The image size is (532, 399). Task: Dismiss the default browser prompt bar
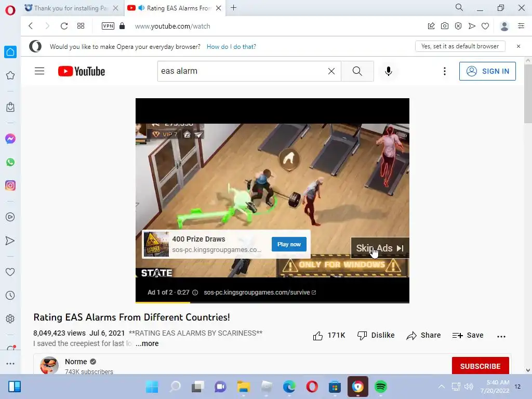(518, 46)
